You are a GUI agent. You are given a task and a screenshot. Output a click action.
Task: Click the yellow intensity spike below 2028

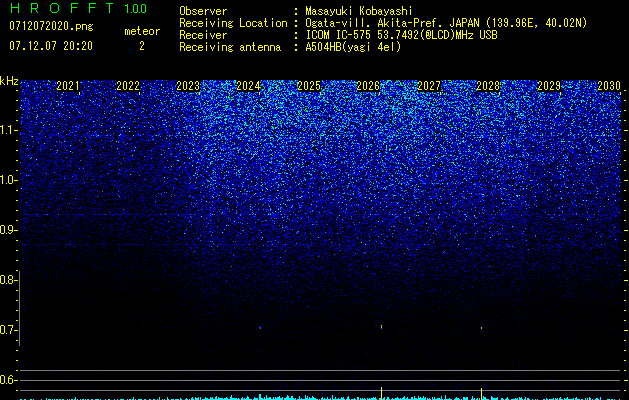point(481,394)
